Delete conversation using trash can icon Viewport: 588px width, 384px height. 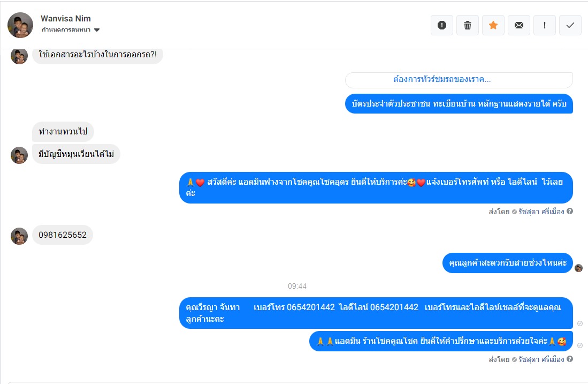[467, 25]
